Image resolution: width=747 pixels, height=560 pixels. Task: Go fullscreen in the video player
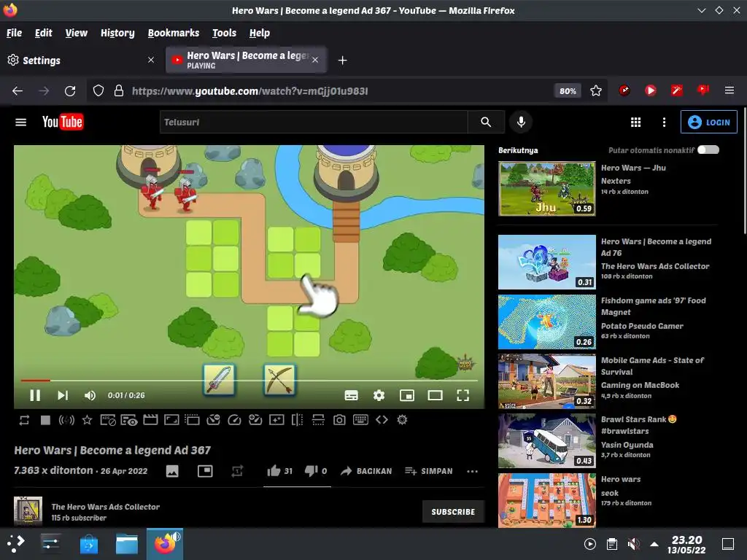(462, 395)
